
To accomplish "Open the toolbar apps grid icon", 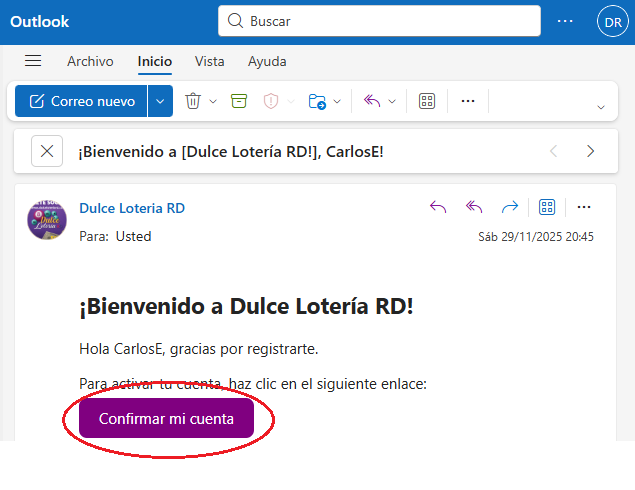I will [427, 101].
